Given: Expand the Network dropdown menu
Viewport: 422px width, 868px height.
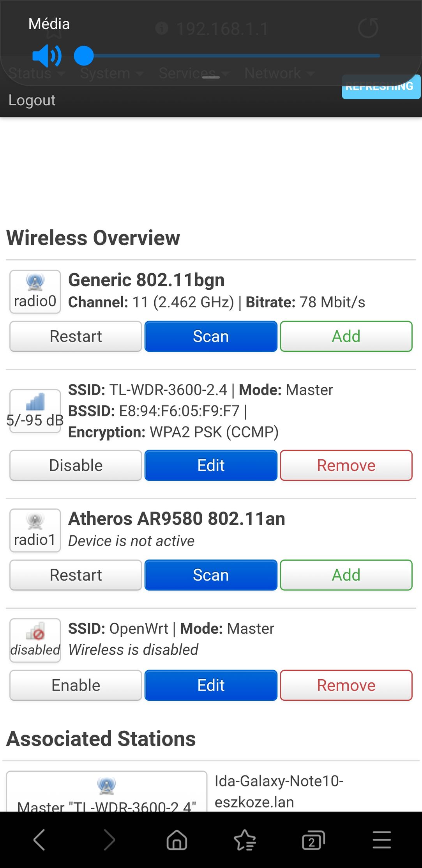Looking at the screenshot, I should tap(279, 73).
